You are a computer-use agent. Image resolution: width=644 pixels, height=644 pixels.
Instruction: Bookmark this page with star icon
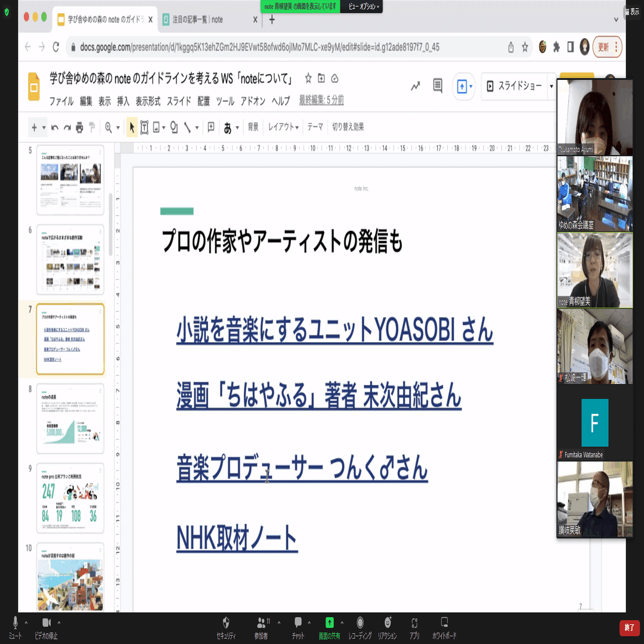click(525, 47)
